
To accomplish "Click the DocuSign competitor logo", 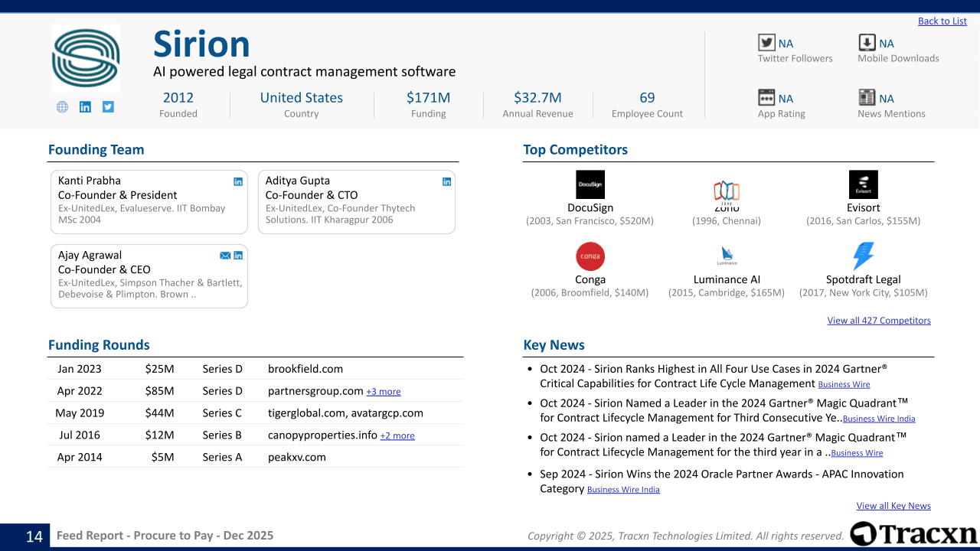I will coord(590,184).
